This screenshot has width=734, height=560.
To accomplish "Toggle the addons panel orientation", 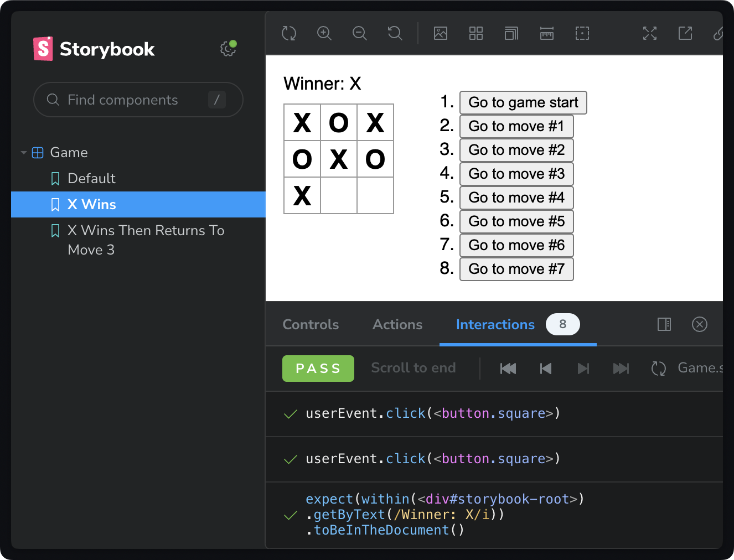I will pyautogui.click(x=664, y=324).
